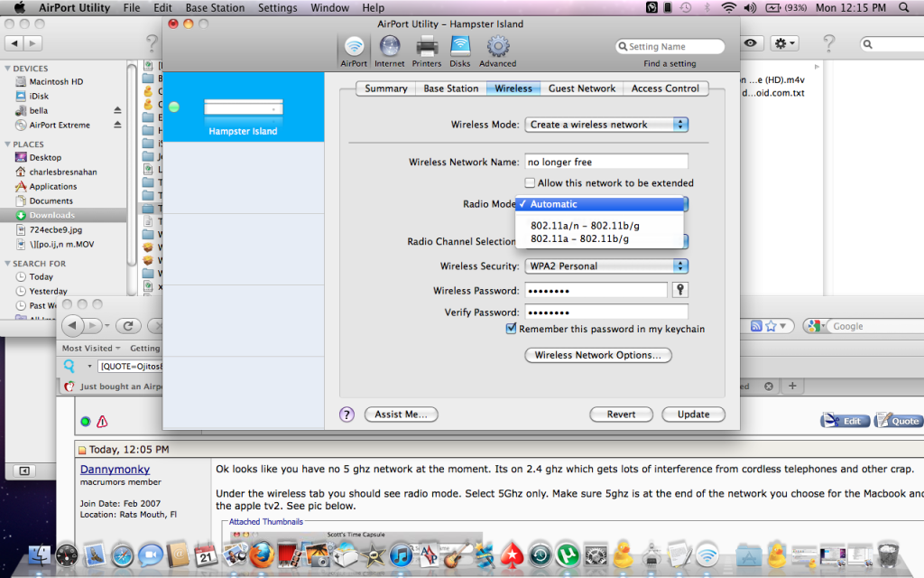Open the volume control in the menu bar
Viewport: 924px width, 578px height.
750,7
